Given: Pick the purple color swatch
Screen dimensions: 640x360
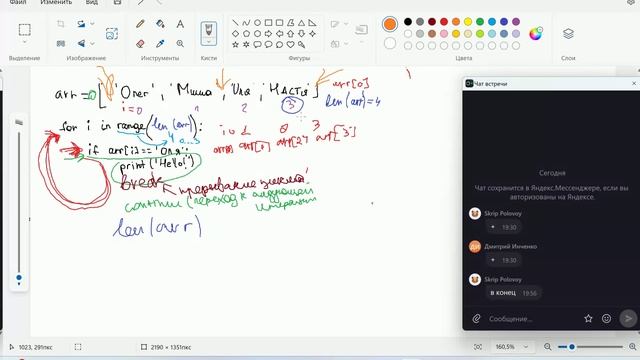Looking at the screenshot, I should click(x=516, y=22).
